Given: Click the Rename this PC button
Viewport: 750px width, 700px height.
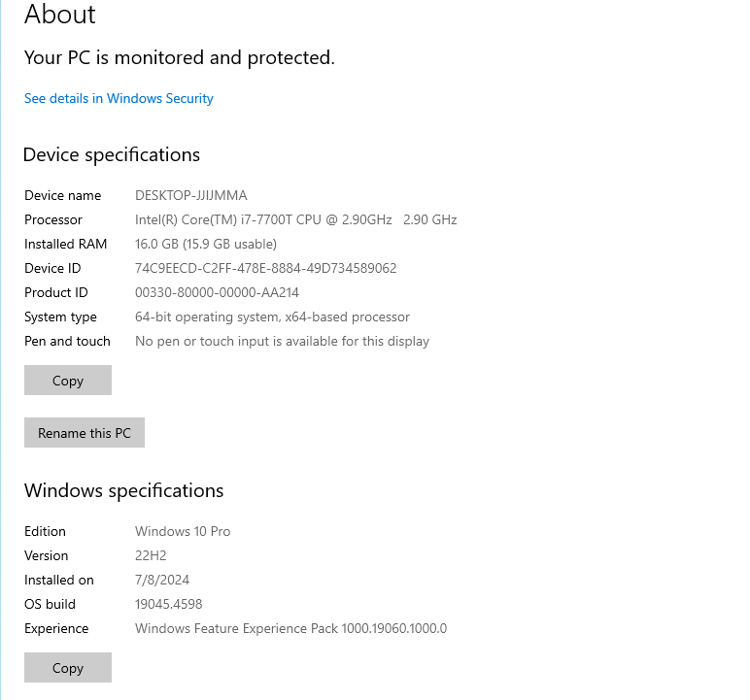Looking at the screenshot, I should (85, 433).
